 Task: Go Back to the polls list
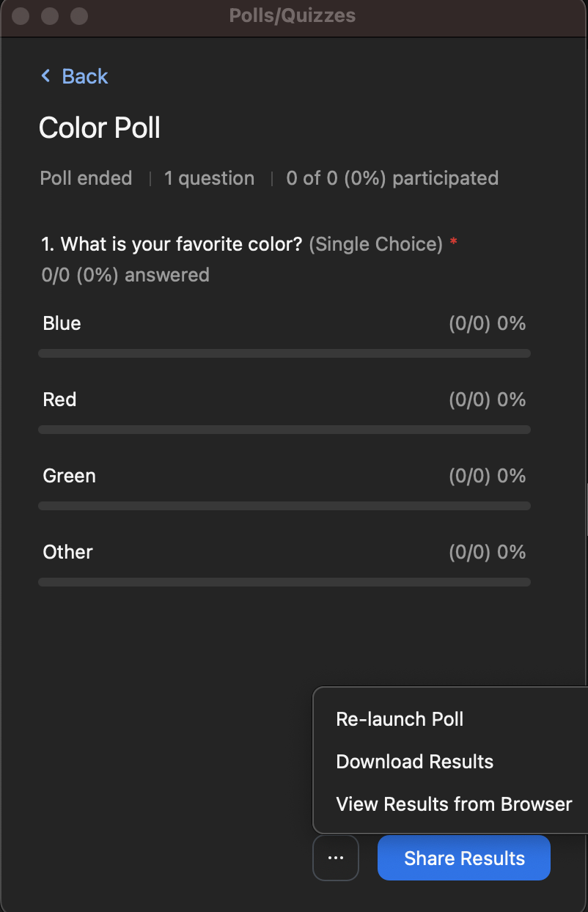84,76
